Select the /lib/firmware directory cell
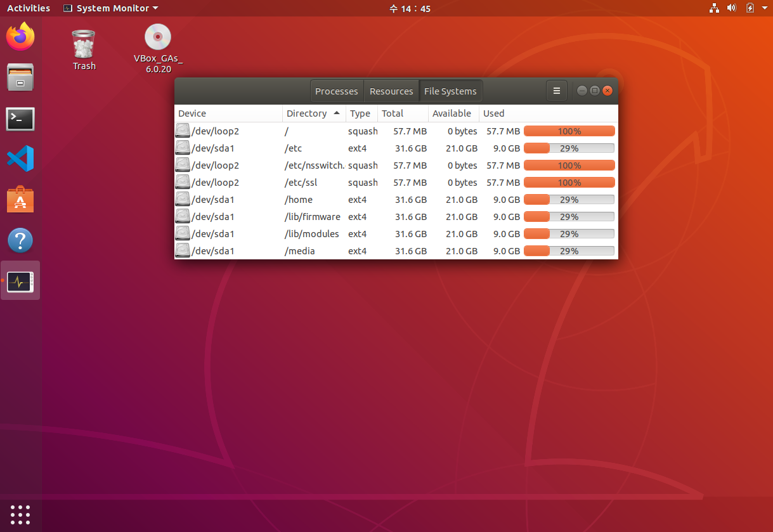 (x=313, y=217)
